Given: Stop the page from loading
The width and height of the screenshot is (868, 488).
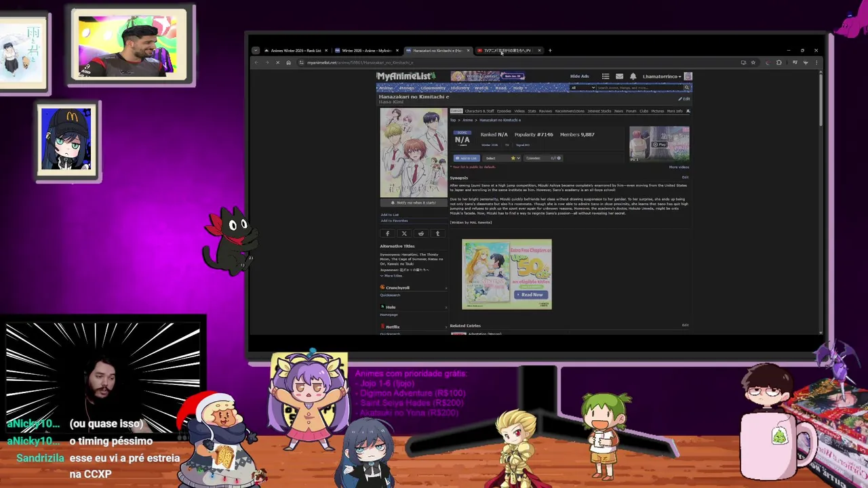Looking at the screenshot, I should coord(278,62).
